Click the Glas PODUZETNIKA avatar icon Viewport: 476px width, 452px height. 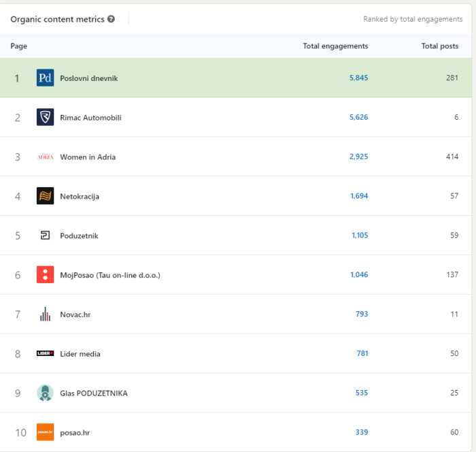45,393
